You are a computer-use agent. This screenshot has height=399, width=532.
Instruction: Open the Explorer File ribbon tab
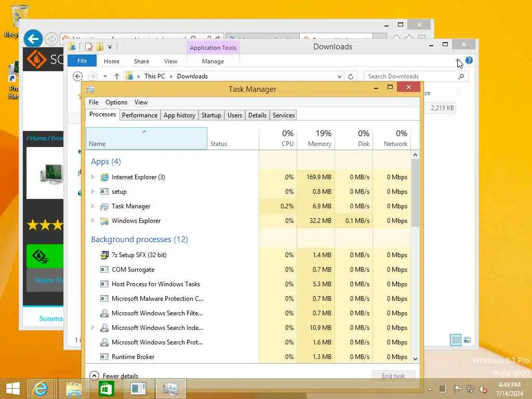[x=82, y=61]
